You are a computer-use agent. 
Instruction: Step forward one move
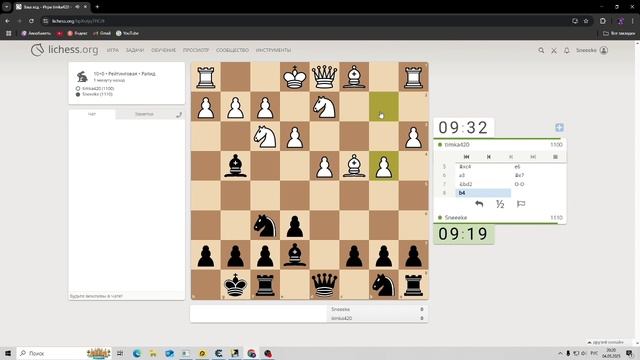coord(511,157)
